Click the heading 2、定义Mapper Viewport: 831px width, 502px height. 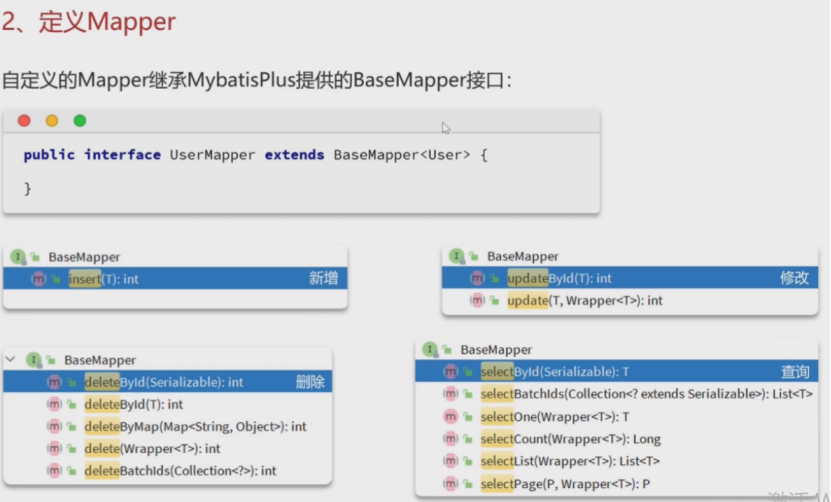(x=89, y=22)
